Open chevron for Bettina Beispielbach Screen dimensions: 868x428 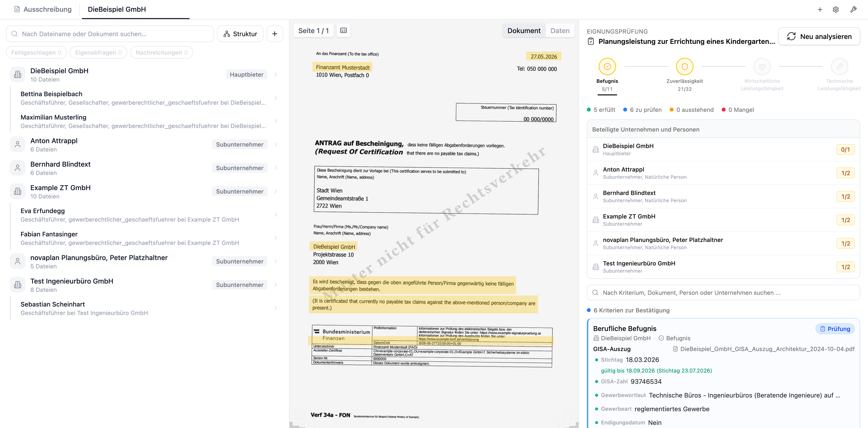[276, 98]
